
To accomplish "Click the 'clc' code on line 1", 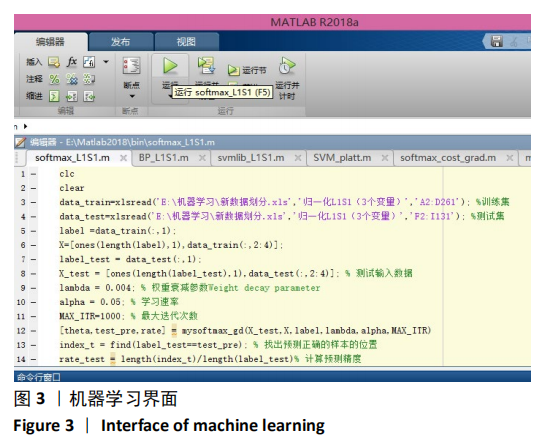I will pos(67,174).
